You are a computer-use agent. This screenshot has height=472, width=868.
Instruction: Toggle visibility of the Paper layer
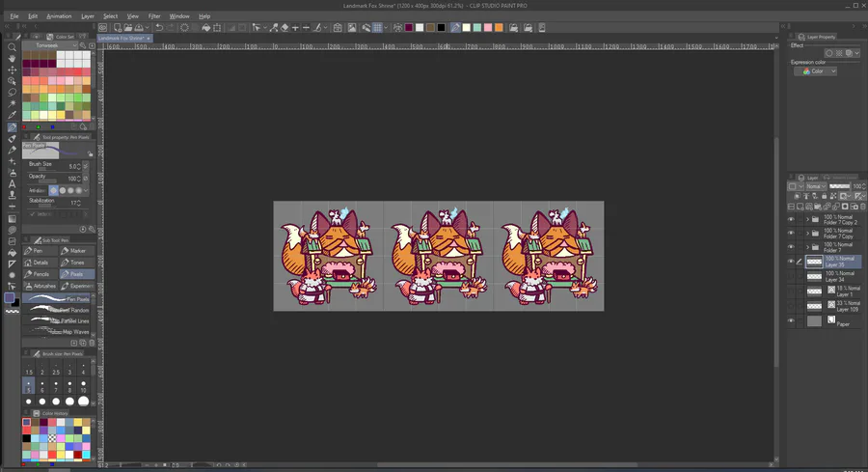[x=791, y=320]
